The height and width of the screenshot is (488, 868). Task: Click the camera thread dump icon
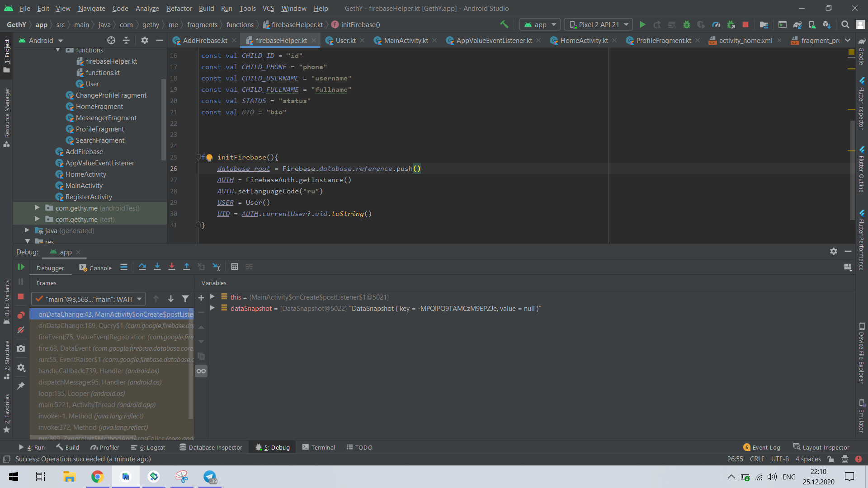tap(21, 348)
